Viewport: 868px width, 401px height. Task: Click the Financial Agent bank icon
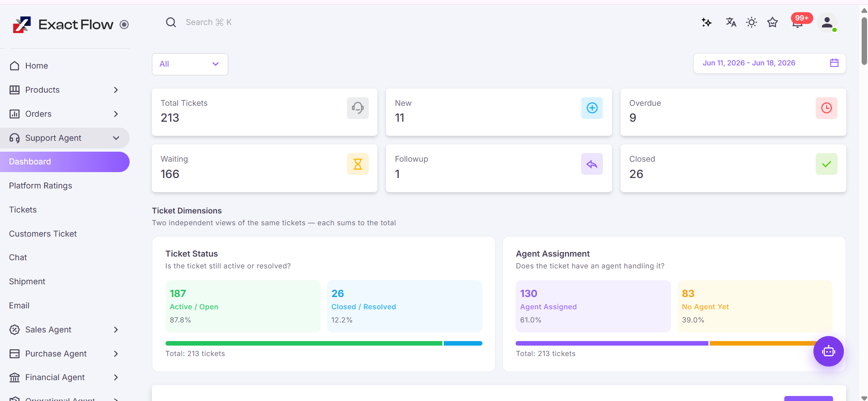point(15,377)
